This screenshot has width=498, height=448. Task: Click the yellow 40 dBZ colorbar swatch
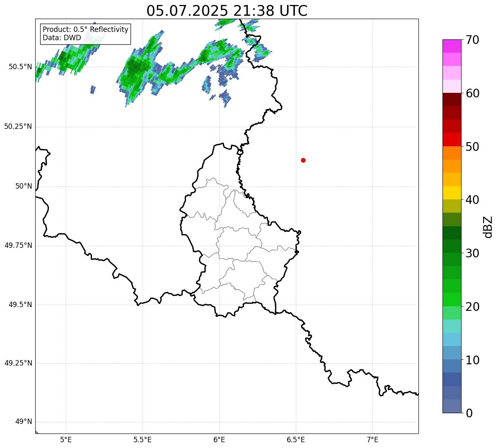(x=452, y=193)
